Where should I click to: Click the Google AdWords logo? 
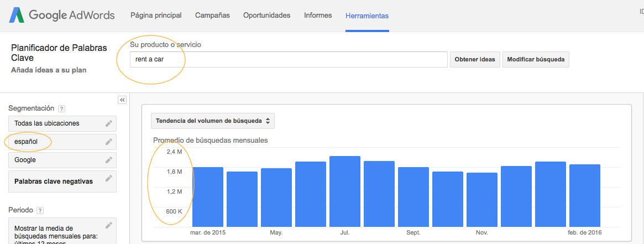tap(62, 15)
